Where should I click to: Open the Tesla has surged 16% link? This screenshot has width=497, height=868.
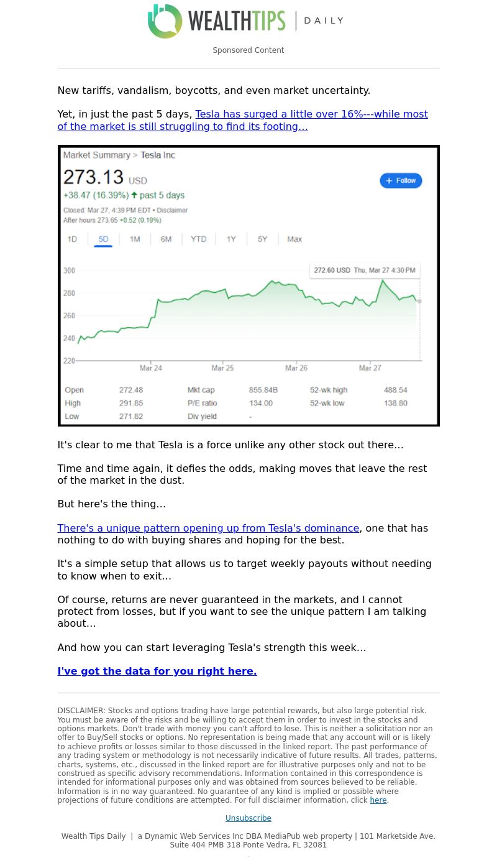[243, 120]
